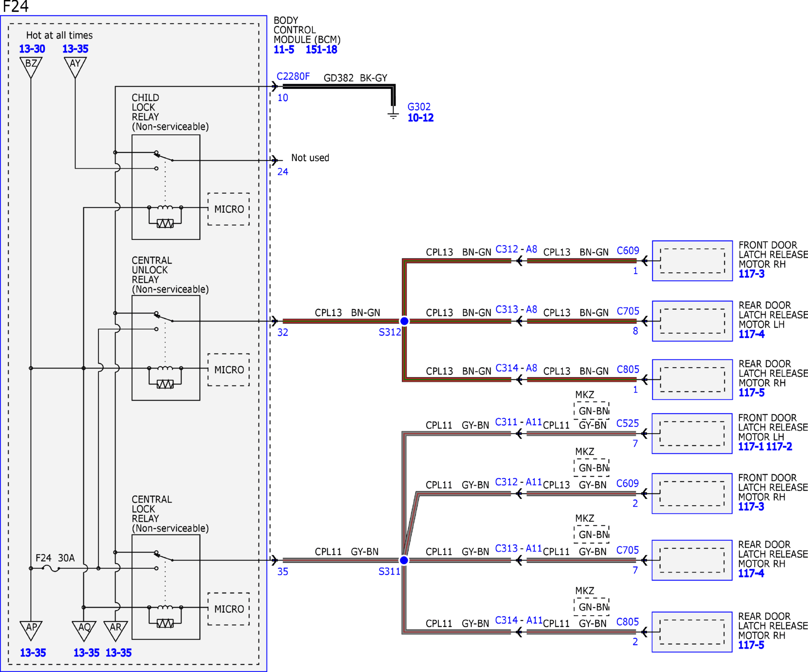Select MICRO box beside Central Unlock Relay
This screenshot has width=808, height=672.
pos(228,370)
